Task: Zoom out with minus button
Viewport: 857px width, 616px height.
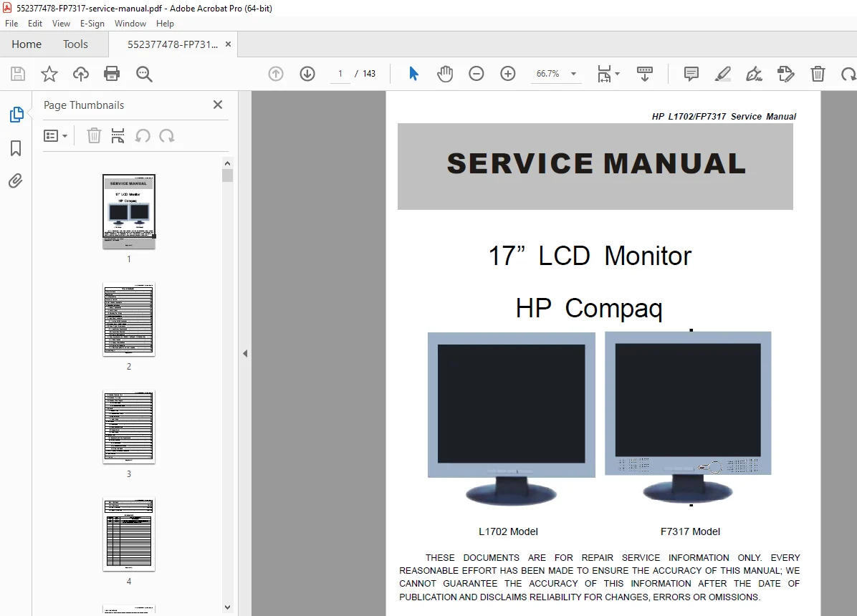Action: click(x=476, y=73)
